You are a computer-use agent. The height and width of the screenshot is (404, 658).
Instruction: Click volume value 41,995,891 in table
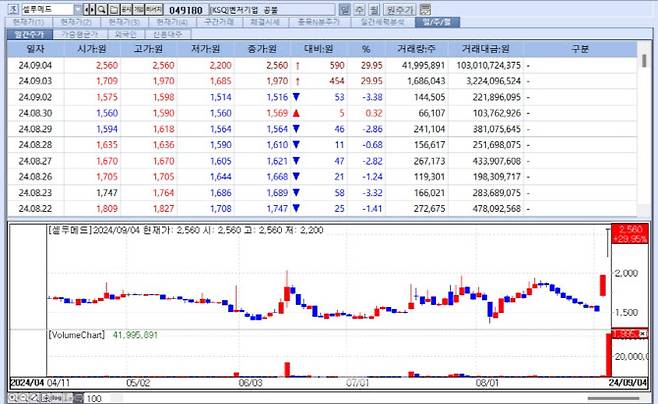point(423,65)
